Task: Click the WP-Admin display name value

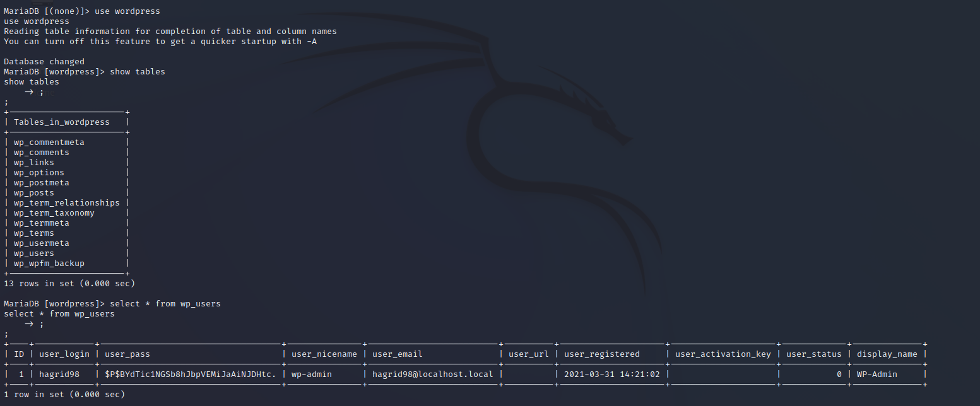Action: coord(877,374)
